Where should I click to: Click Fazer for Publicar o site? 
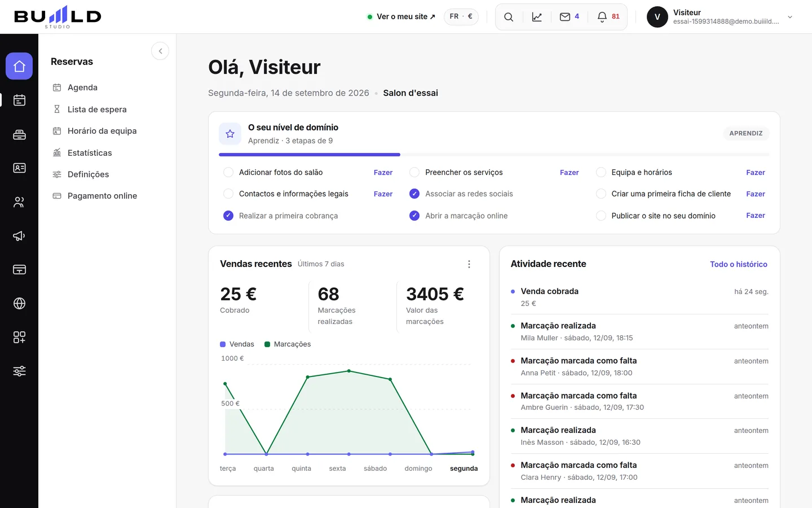click(756, 216)
